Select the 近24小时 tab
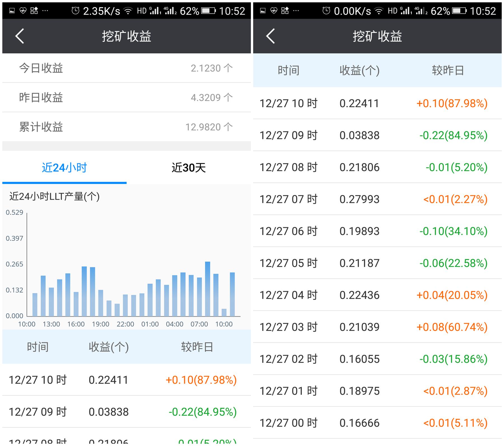The height and width of the screenshot is (446, 504). (x=64, y=168)
